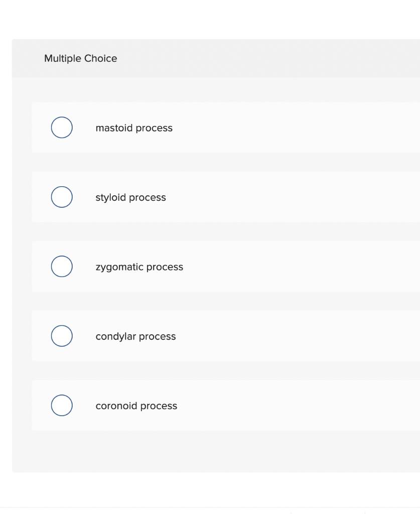Select the condylar process radio button

pos(61,336)
